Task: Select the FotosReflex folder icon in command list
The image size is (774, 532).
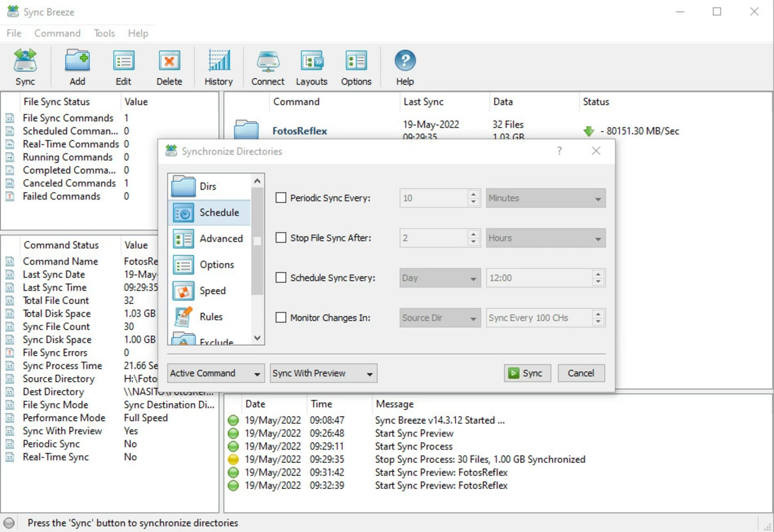Action: (246, 130)
